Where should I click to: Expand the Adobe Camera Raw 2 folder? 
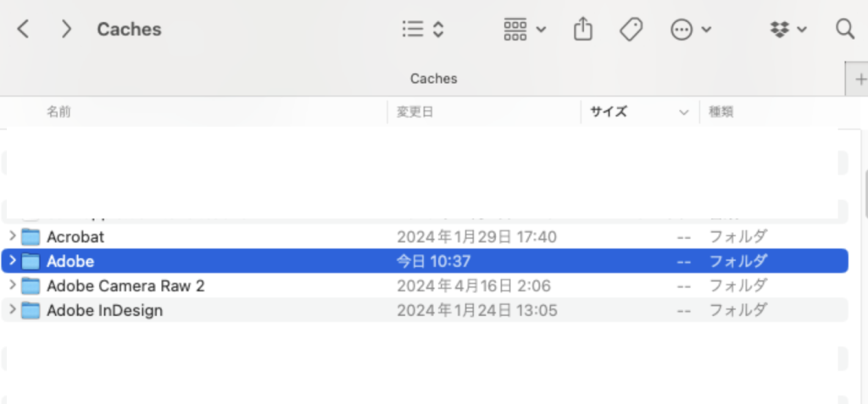[12, 285]
